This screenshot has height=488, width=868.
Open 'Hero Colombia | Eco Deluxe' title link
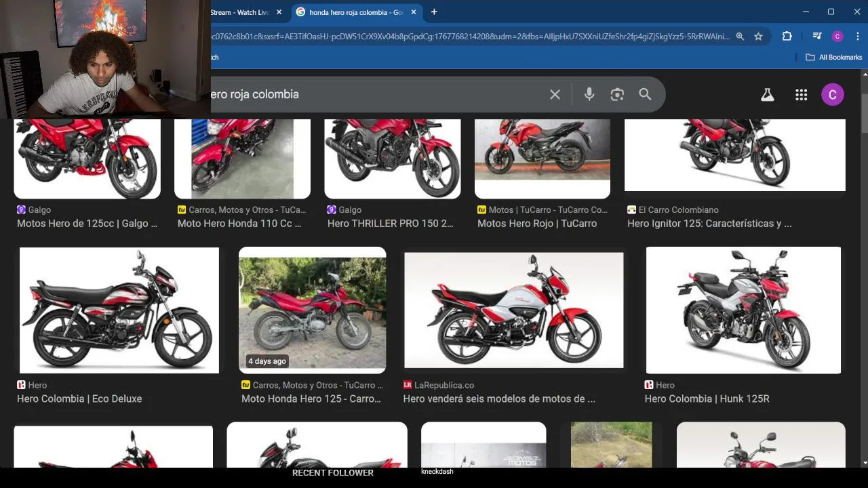pyautogui.click(x=79, y=399)
